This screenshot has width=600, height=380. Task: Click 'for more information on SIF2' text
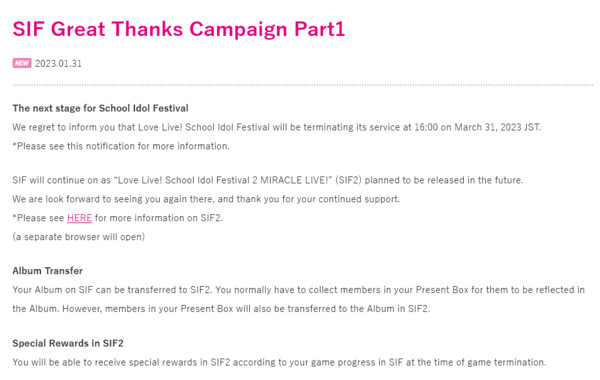pos(158,218)
